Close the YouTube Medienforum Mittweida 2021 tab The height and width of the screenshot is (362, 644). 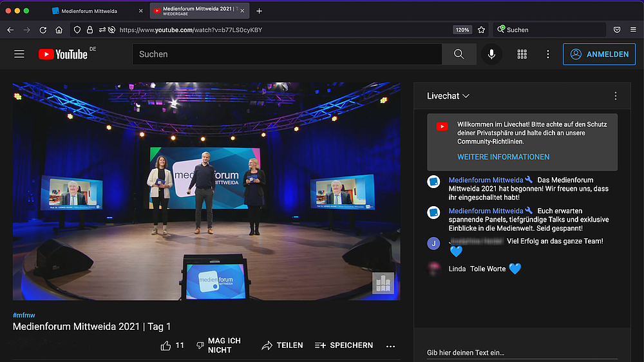pyautogui.click(x=242, y=11)
